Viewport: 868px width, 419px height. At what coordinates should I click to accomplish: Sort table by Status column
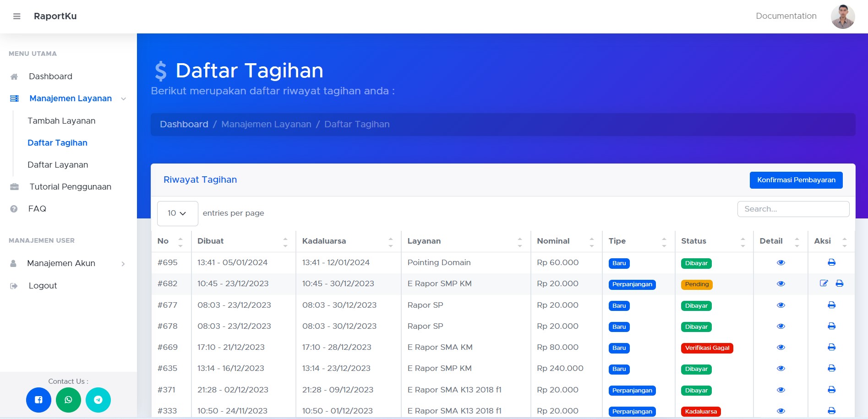[714, 241]
